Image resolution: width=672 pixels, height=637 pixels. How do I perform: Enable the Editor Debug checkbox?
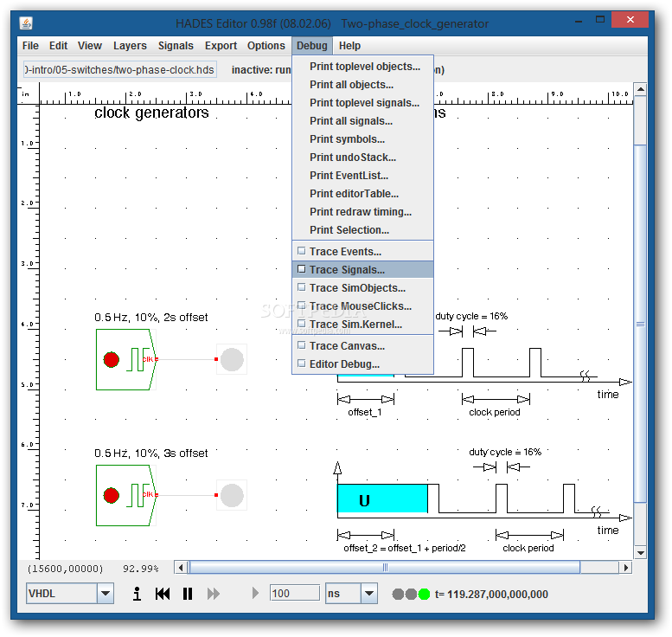click(302, 364)
